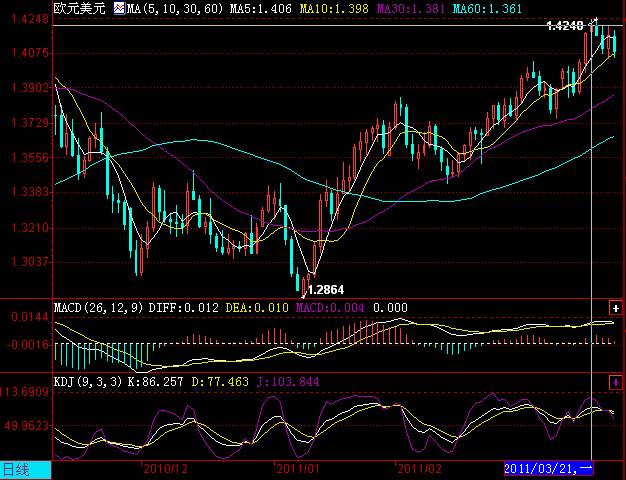Click the MA indicator icon beside 欧元美元
626x480 pixels.
(x=119, y=8)
